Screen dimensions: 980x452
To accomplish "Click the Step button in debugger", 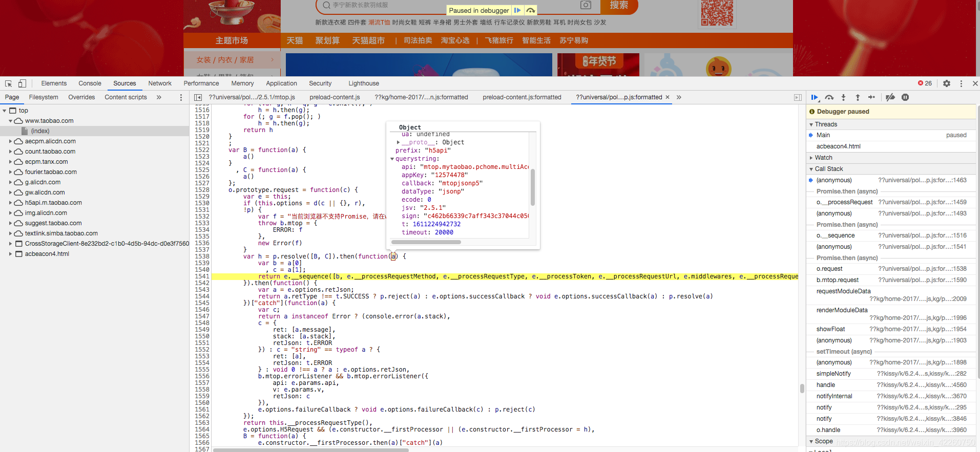I will click(871, 97).
